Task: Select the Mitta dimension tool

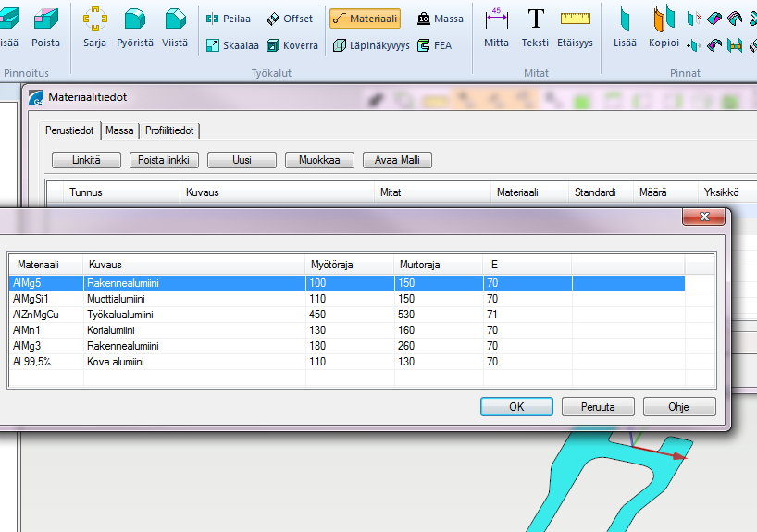Action: pyautogui.click(x=497, y=27)
